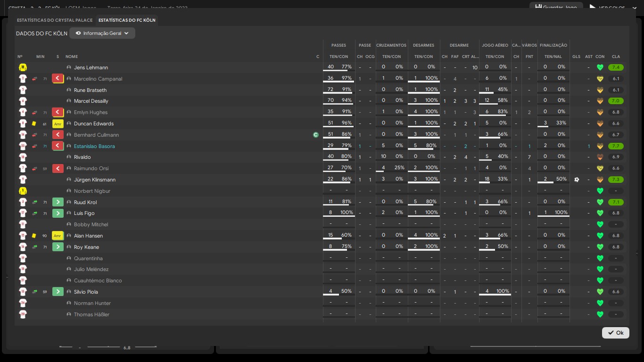Click the condition heart for Silvio Piola
Viewport: 644px width, 362px height.
(x=600, y=292)
